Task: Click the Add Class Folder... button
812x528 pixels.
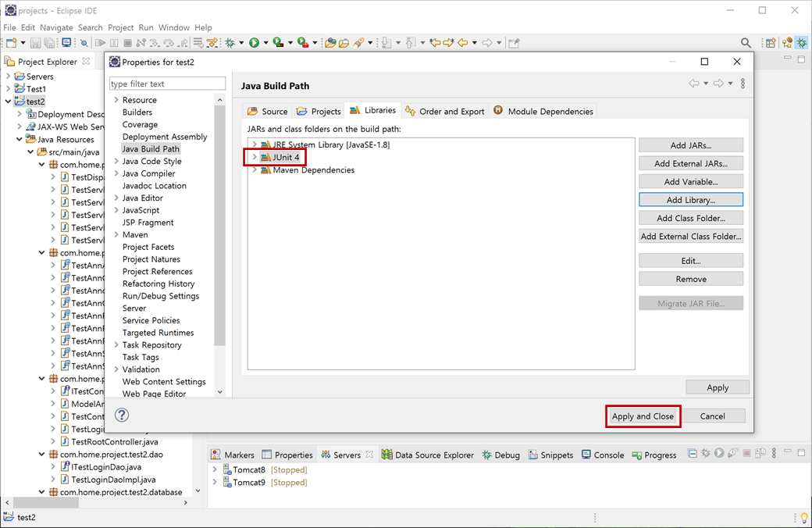Action: [691, 218]
